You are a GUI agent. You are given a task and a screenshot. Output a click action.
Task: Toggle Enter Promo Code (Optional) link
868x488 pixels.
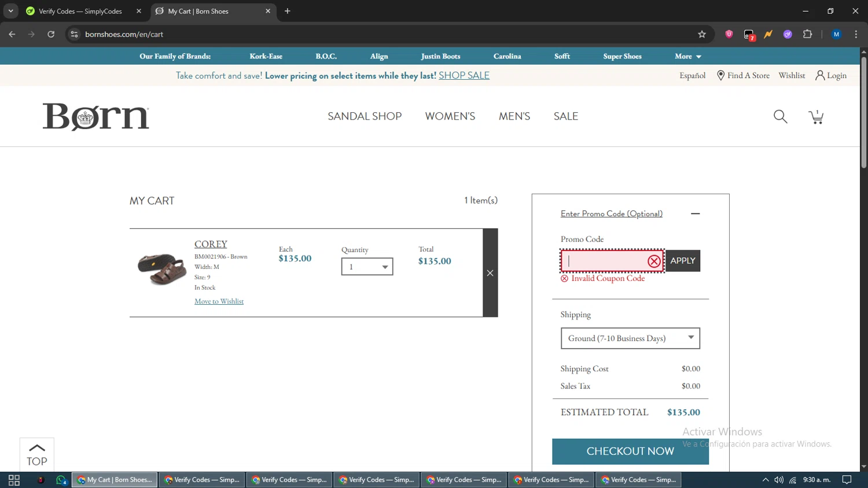(x=611, y=214)
